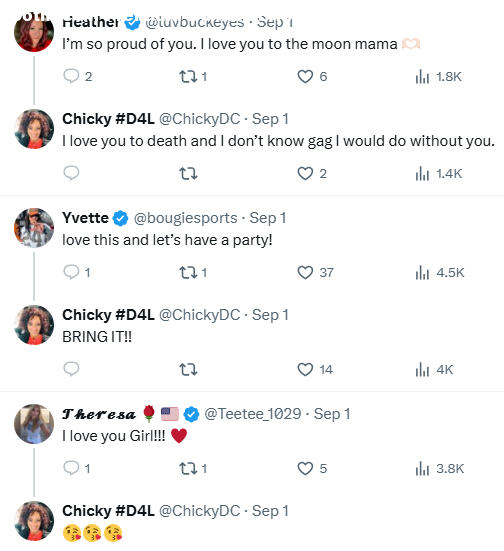Repost Heather's "love you to the moon" tweet
Image resolution: width=504 pixels, height=551 pixels.
193,77
